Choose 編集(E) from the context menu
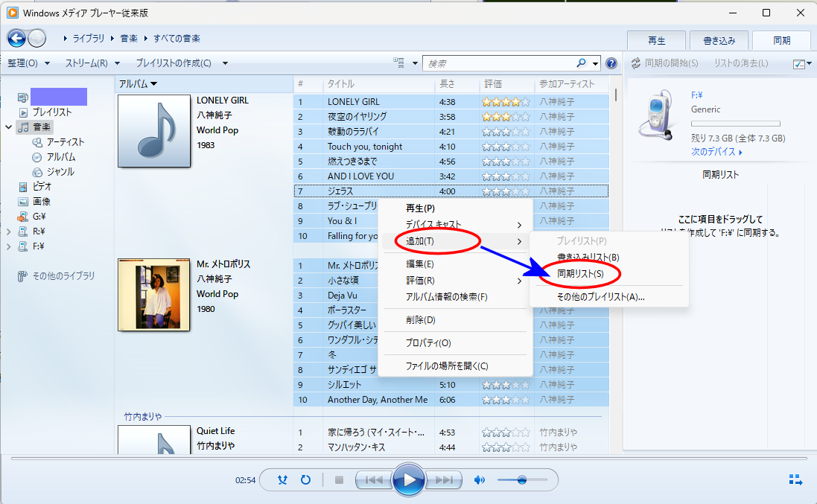Screen dimensions: 817x504 [454, 264]
